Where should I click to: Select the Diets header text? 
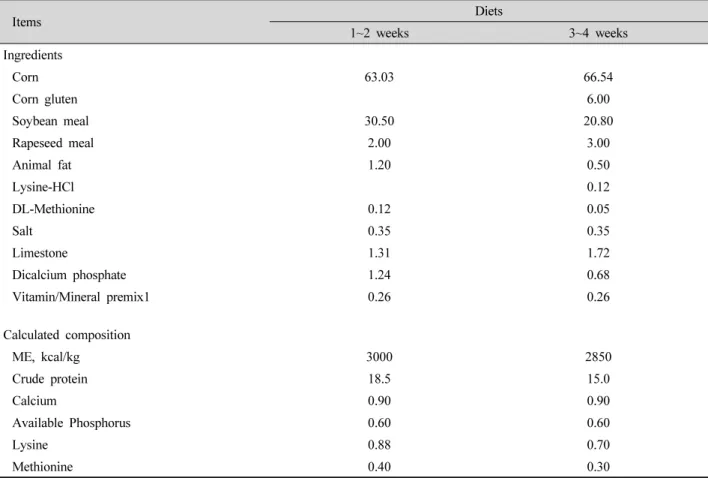pyautogui.click(x=489, y=11)
